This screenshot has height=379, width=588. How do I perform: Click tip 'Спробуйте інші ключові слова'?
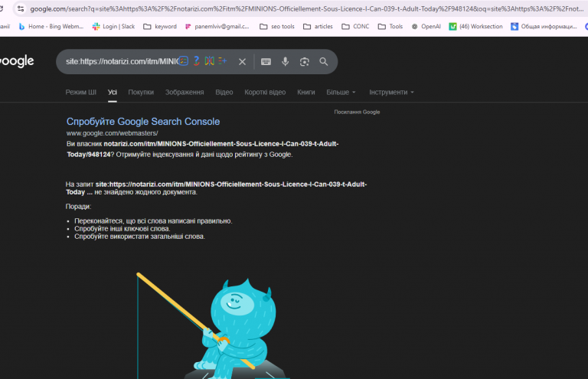tap(122, 229)
